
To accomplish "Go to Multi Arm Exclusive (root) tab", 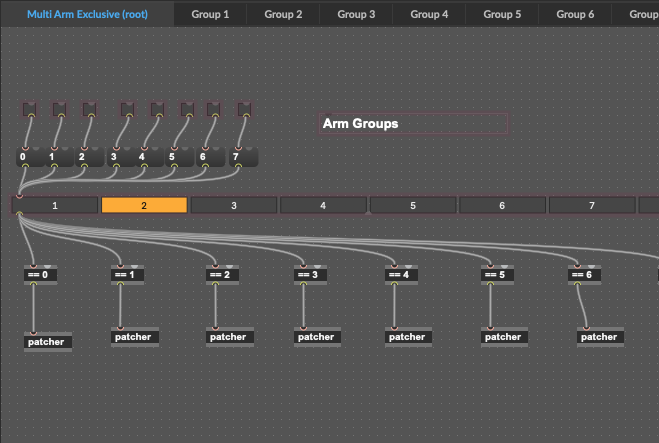I will tap(87, 14).
